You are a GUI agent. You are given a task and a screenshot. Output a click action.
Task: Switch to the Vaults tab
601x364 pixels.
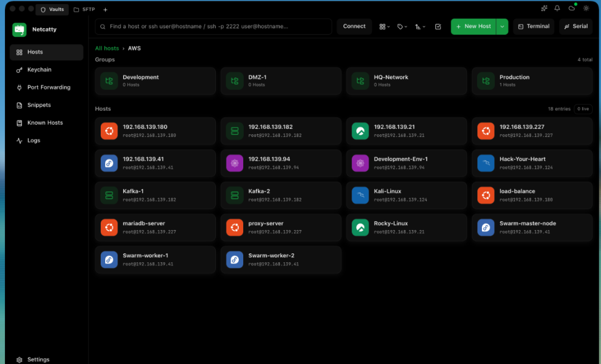[x=52, y=9]
